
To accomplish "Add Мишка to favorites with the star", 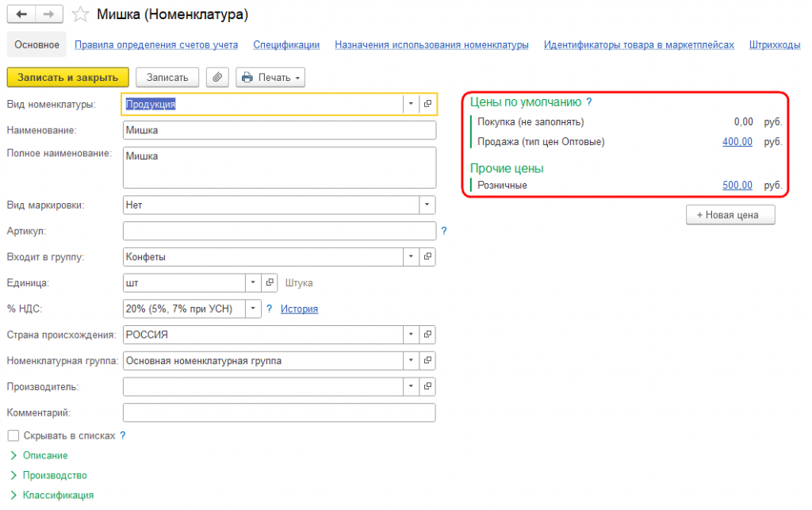I will pos(80,14).
